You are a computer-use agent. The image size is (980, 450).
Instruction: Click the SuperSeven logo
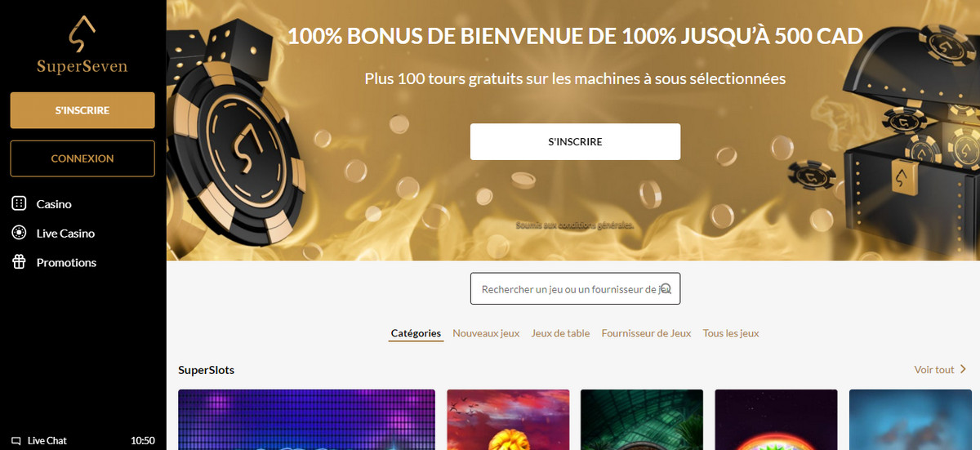(82, 44)
